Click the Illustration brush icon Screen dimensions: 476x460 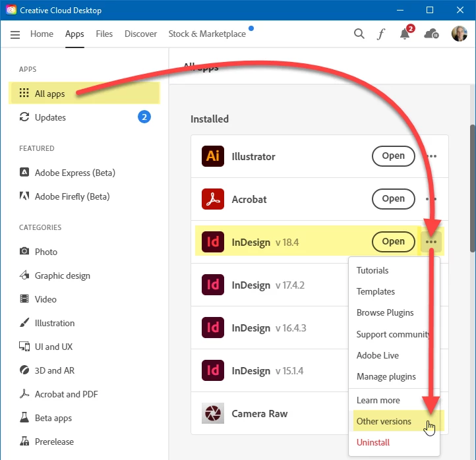tap(24, 322)
